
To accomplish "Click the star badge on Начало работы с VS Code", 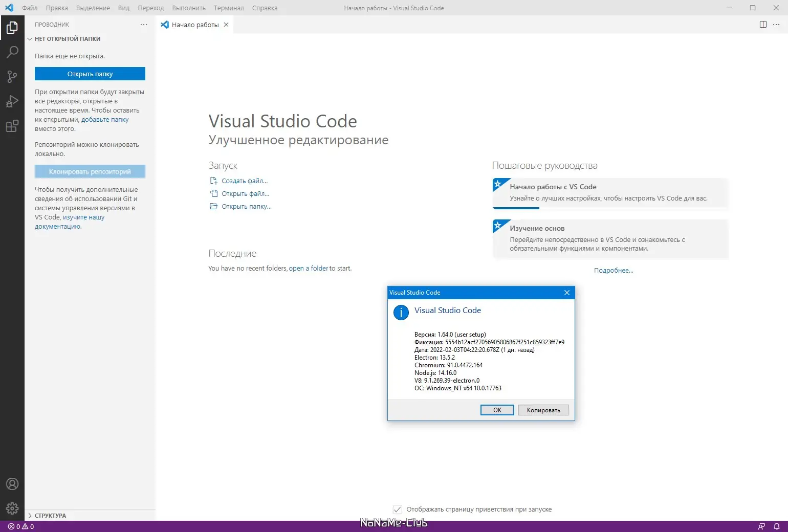I will coord(498,184).
